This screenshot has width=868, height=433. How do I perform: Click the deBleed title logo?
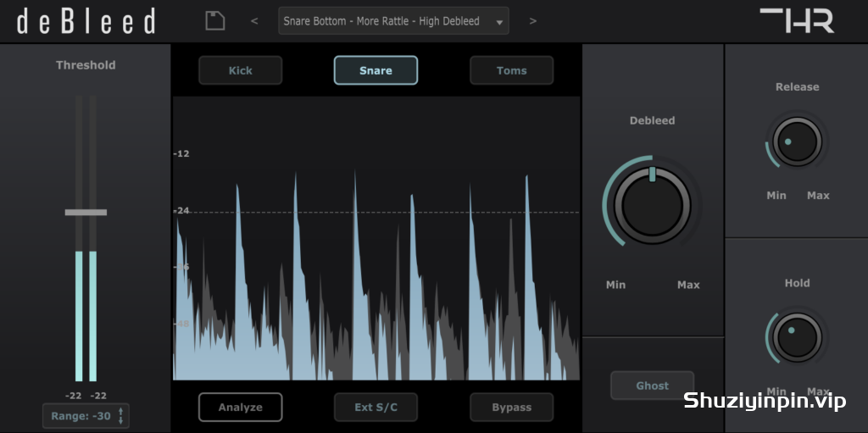point(86,21)
